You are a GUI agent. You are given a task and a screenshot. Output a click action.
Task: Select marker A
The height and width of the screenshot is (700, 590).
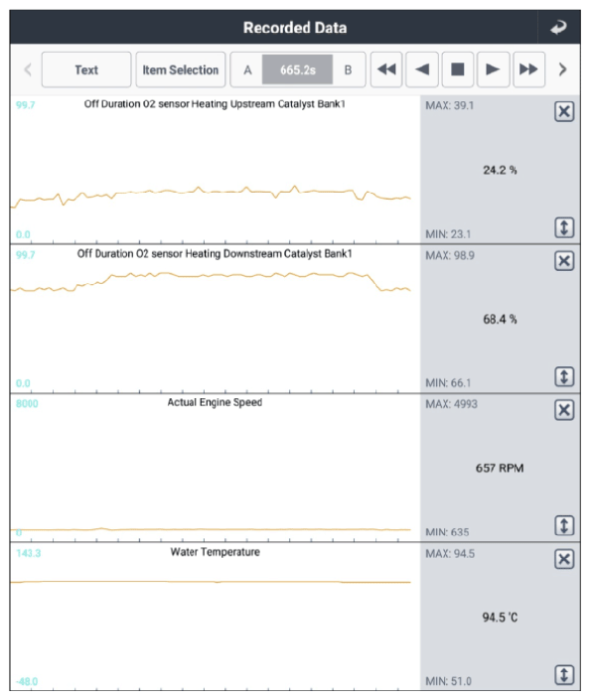[x=247, y=70]
